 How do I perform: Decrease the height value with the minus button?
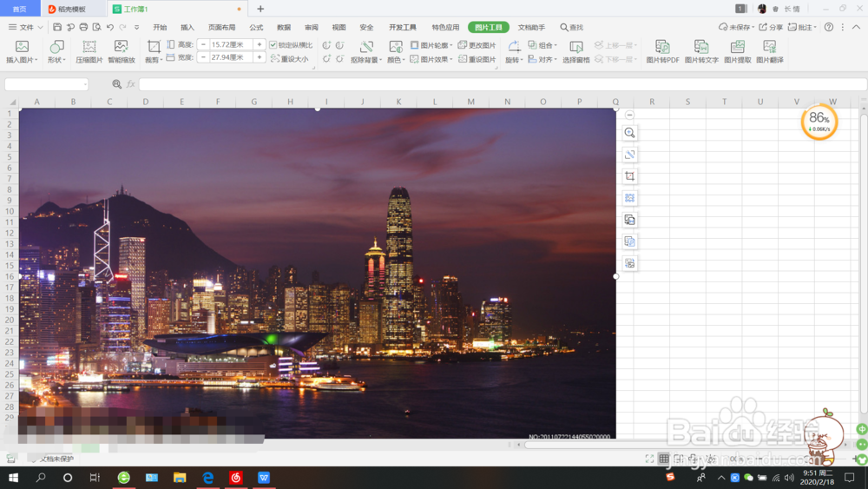[203, 44]
